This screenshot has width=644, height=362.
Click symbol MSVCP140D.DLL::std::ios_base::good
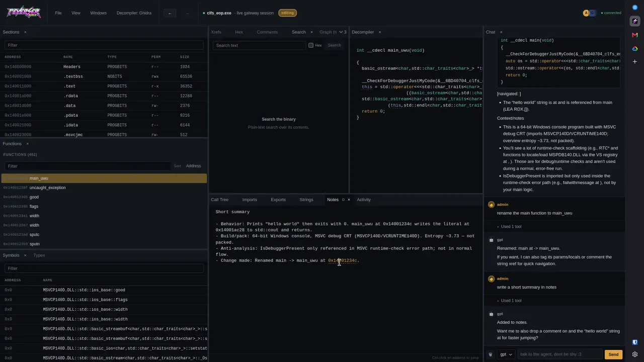84,290
